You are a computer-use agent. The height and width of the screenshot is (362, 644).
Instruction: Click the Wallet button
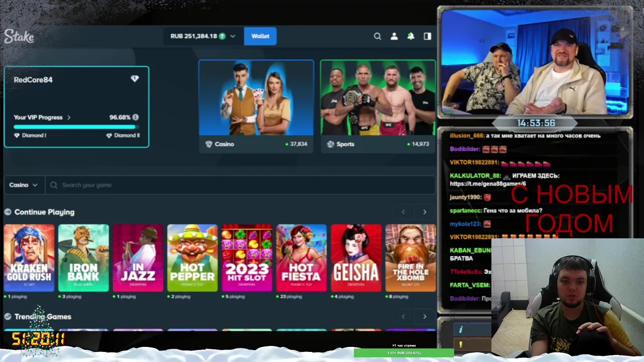click(260, 36)
